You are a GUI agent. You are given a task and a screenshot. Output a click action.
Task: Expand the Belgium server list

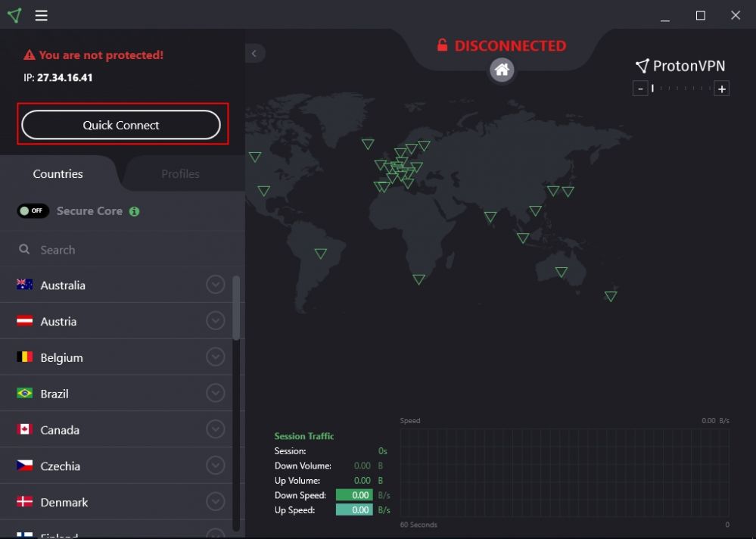(216, 357)
